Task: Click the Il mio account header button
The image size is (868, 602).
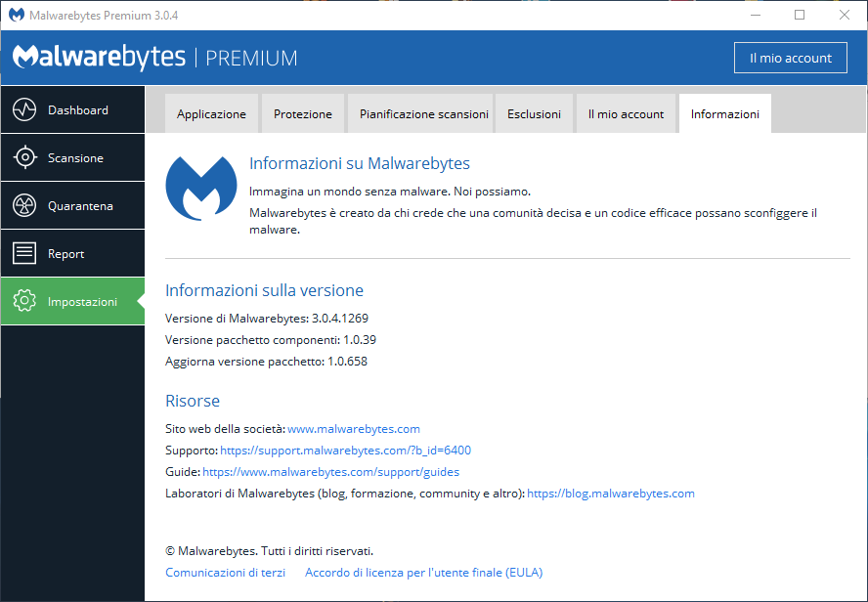Action: [791, 58]
